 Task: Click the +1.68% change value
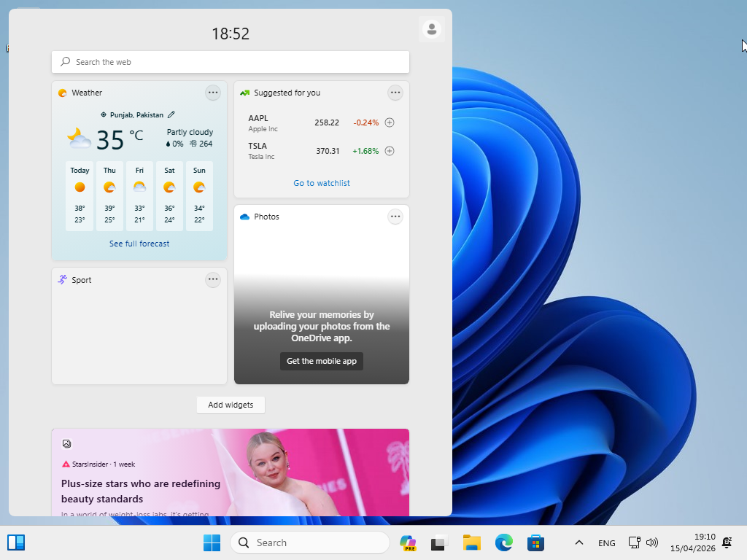pos(365,151)
